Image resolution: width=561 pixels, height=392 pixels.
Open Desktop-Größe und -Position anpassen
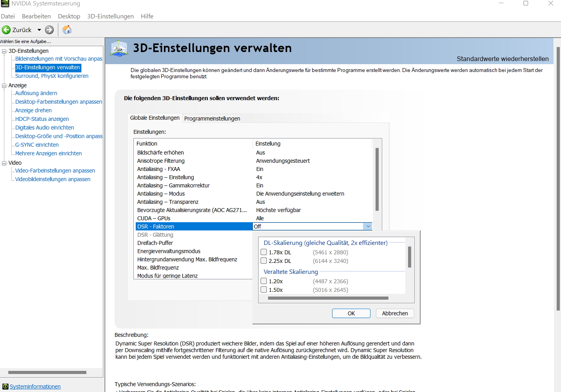point(59,136)
